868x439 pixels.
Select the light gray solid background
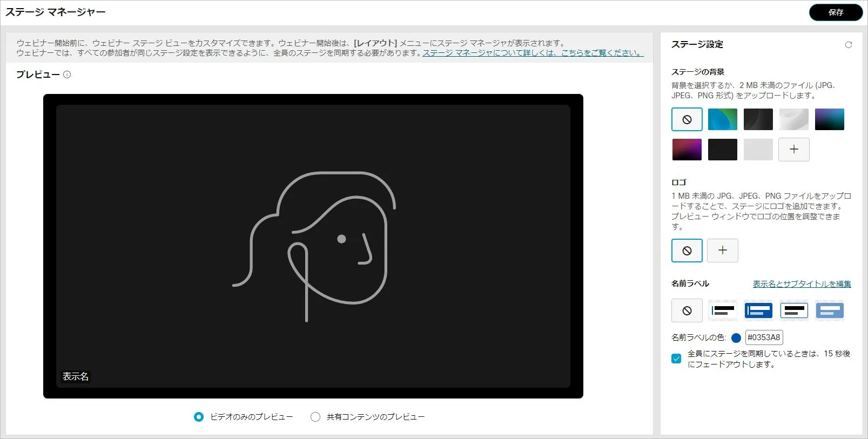(758, 150)
